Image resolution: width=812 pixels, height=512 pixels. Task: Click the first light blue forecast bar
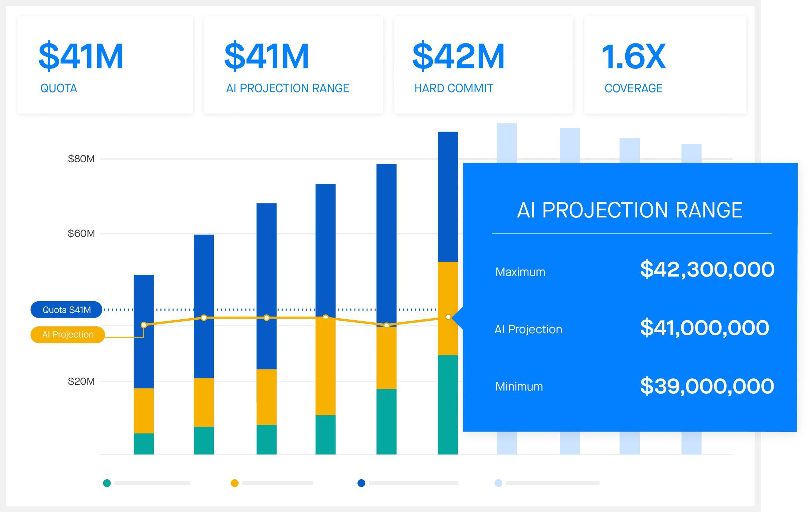pos(507,142)
